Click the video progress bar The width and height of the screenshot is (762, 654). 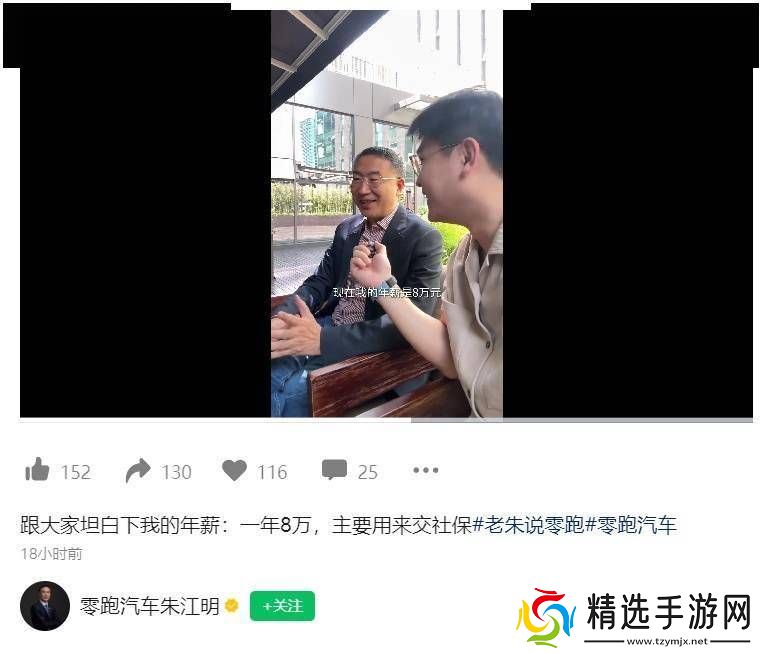click(x=386, y=420)
